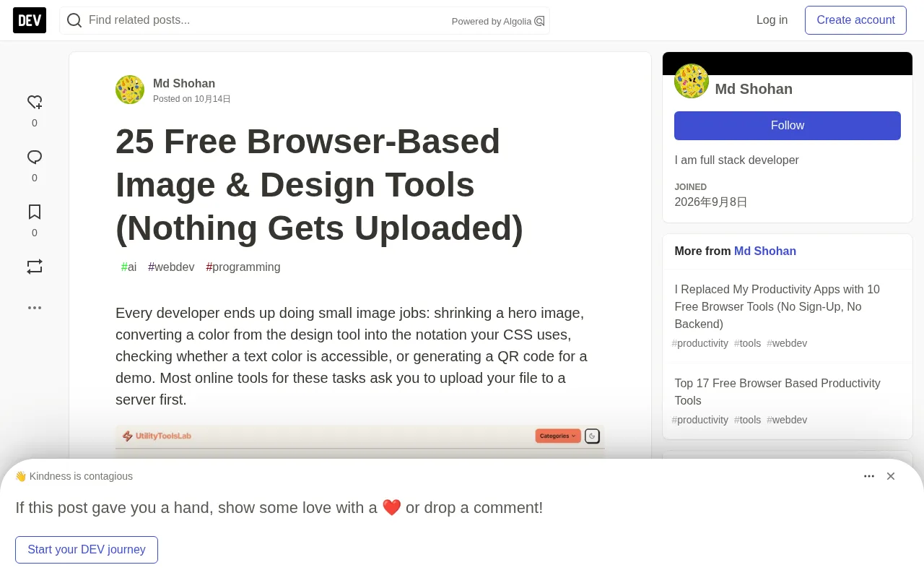
Task: Open Md Shohan link in More from heading
Action: [x=765, y=251]
